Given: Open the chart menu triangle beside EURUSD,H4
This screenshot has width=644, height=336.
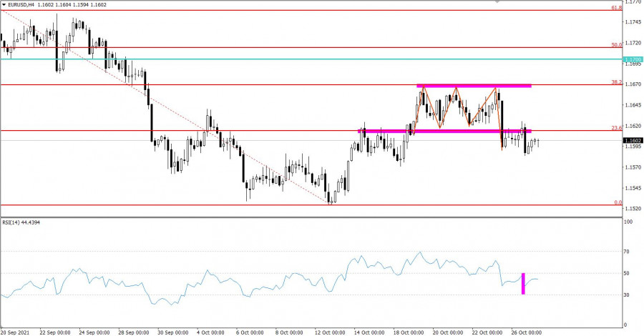Looking at the screenshot, I should click(x=4, y=5).
